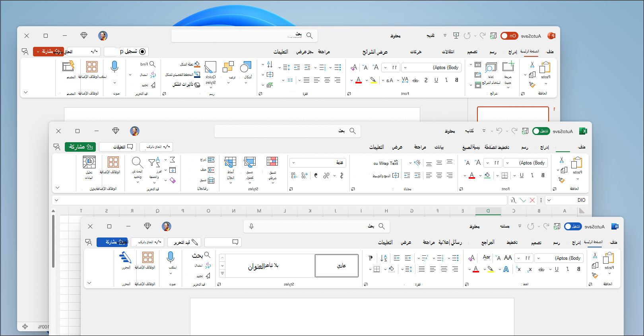Click Text Effects icon in Word
644x336 pixels.
pyautogui.click(x=506, y=269)
